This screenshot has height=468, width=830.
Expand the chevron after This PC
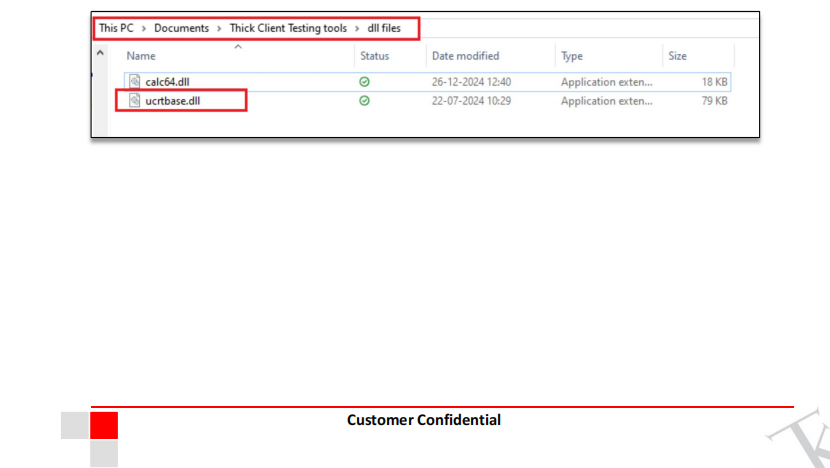click(x=143, y=28)
